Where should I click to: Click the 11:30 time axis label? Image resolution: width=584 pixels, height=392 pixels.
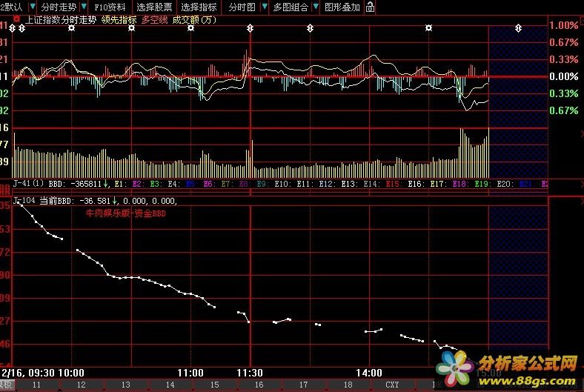click(x=250, y=373)
